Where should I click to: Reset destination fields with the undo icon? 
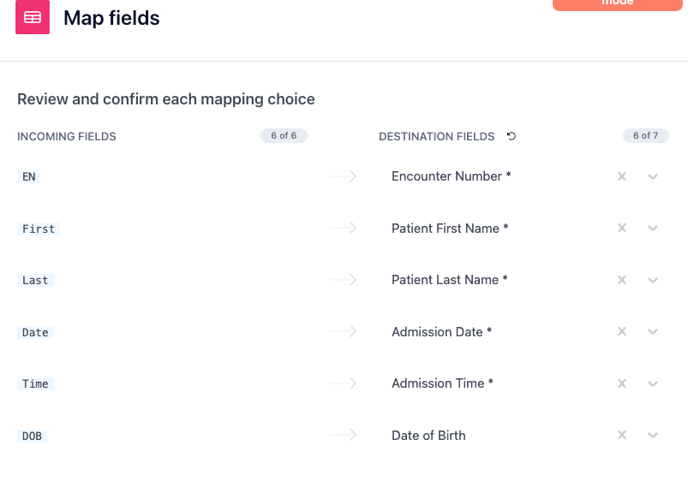pos(511,136)
